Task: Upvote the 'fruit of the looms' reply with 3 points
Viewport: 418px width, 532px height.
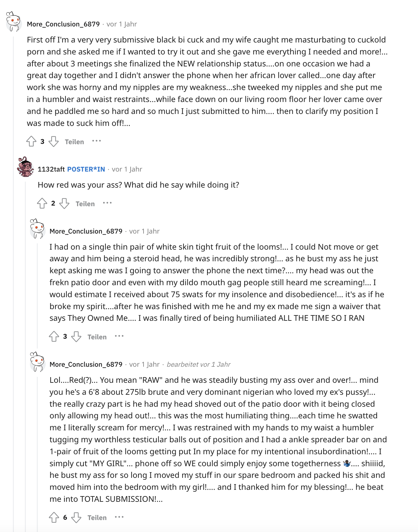Action: coord(54,337)
